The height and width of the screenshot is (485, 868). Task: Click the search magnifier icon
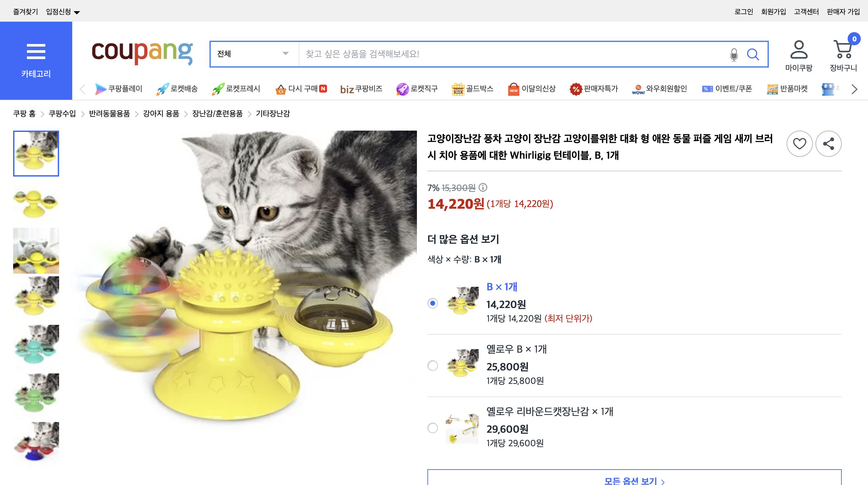point(753,54)
